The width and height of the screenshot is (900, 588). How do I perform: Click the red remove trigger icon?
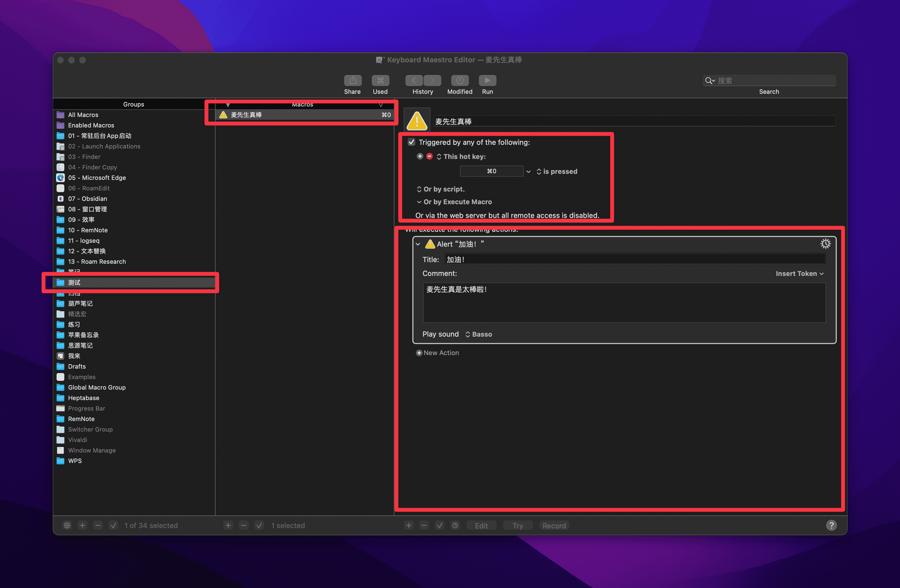pos(429,156)
